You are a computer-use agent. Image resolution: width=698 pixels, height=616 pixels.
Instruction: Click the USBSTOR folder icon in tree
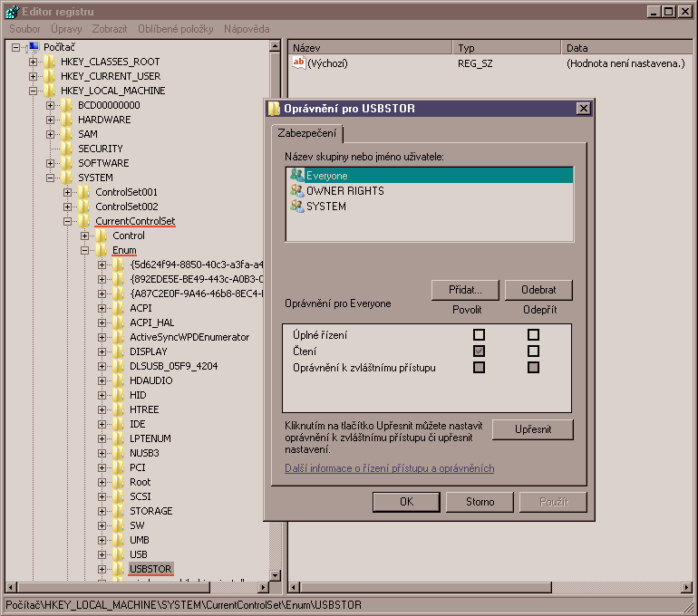[120, 569]
